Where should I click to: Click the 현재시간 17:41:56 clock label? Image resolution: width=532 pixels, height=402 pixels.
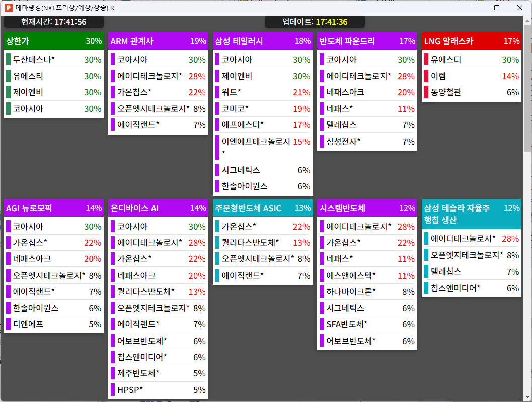click(54, 22)
